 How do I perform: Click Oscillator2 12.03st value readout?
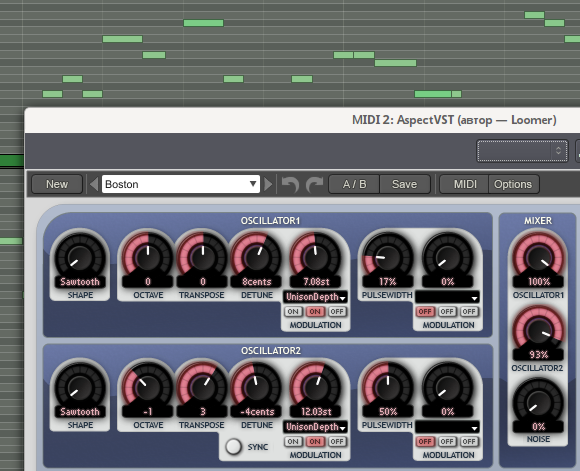coord(316,412)
